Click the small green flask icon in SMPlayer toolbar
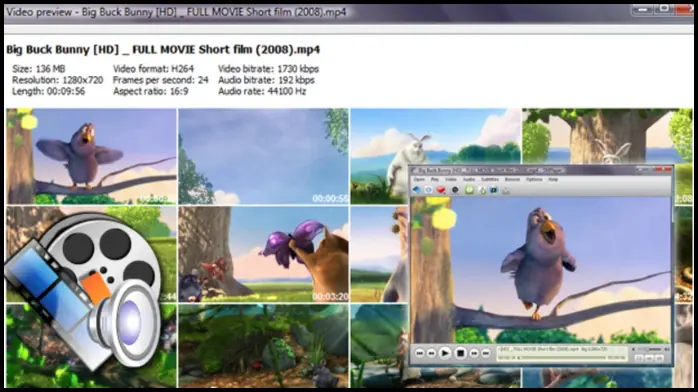 482,190
